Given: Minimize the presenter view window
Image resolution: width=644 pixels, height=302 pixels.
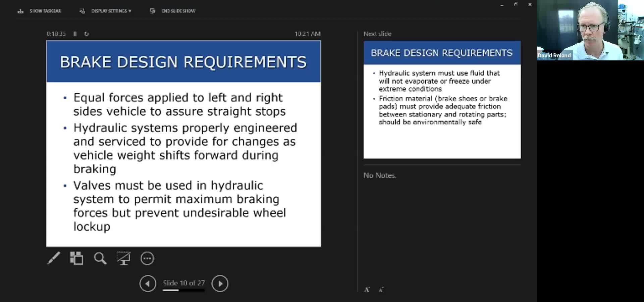Looking at the screenshot, I should pyautogui.click(x=502, y=5).
